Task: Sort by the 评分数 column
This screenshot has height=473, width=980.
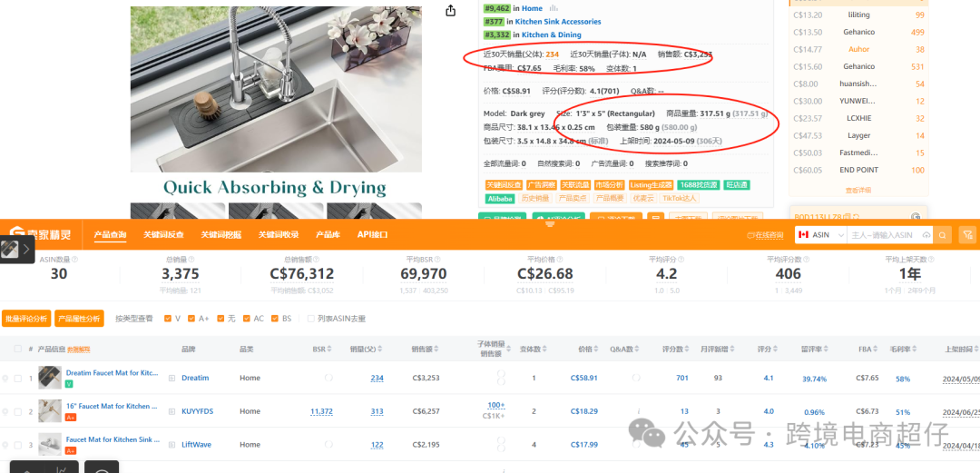Action: coord(686,350)
